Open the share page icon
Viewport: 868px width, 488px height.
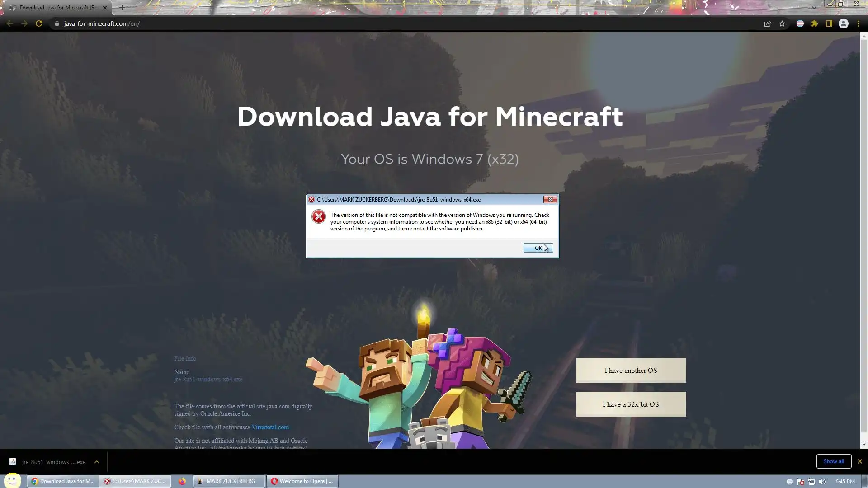pos(767,23)
